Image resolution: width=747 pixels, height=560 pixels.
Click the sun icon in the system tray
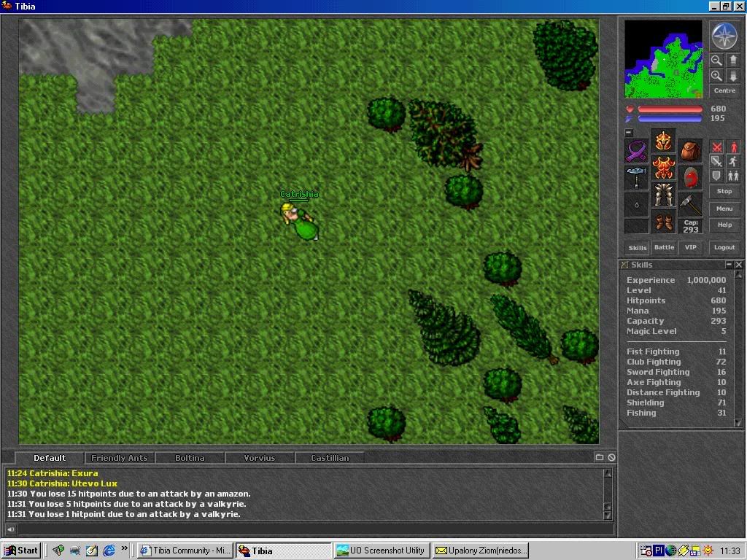click(x=708, y=551)
